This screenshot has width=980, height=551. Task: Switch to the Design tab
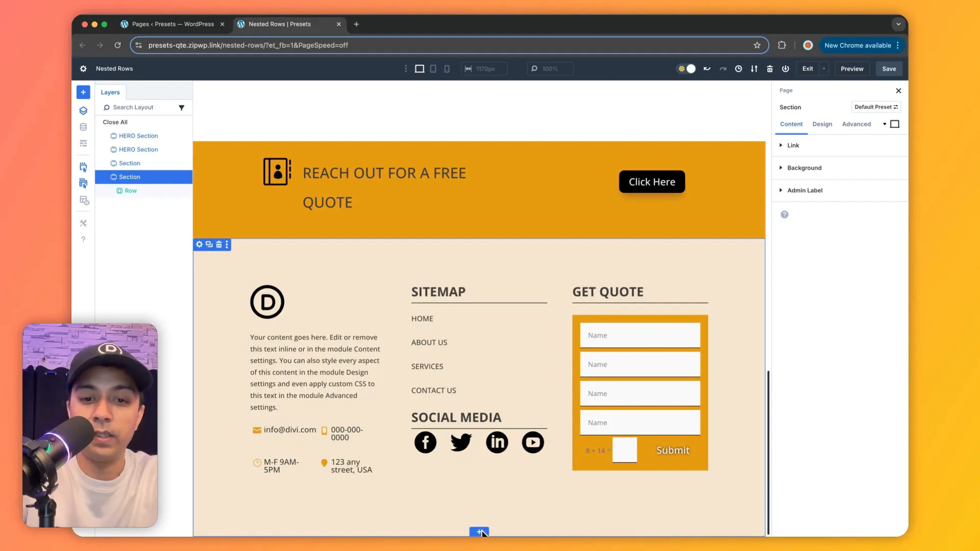click(822, 124)
